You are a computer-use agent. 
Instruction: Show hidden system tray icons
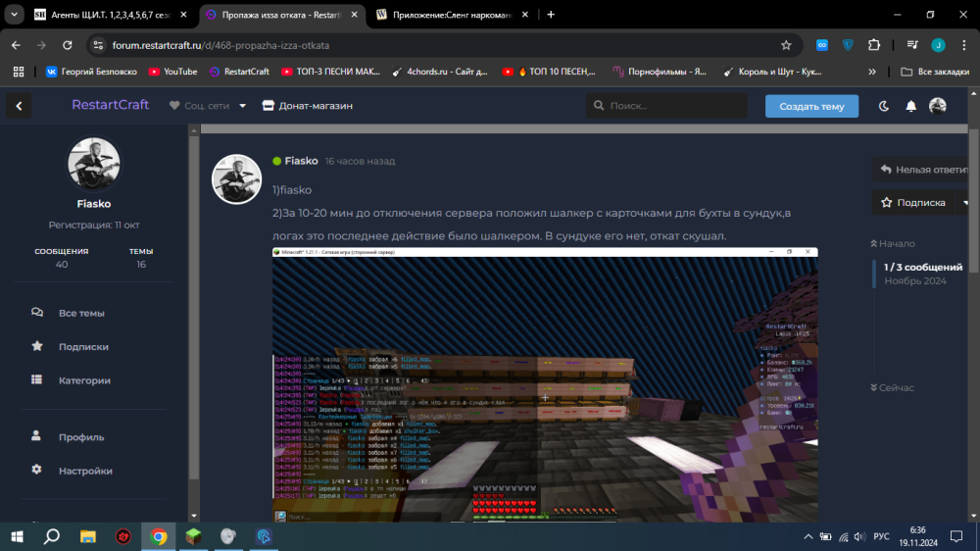(x=808, y=536)
